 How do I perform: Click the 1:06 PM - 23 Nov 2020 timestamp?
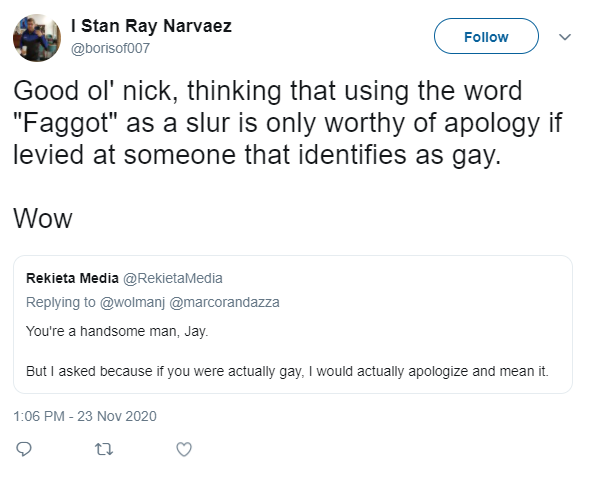[85, 416]
